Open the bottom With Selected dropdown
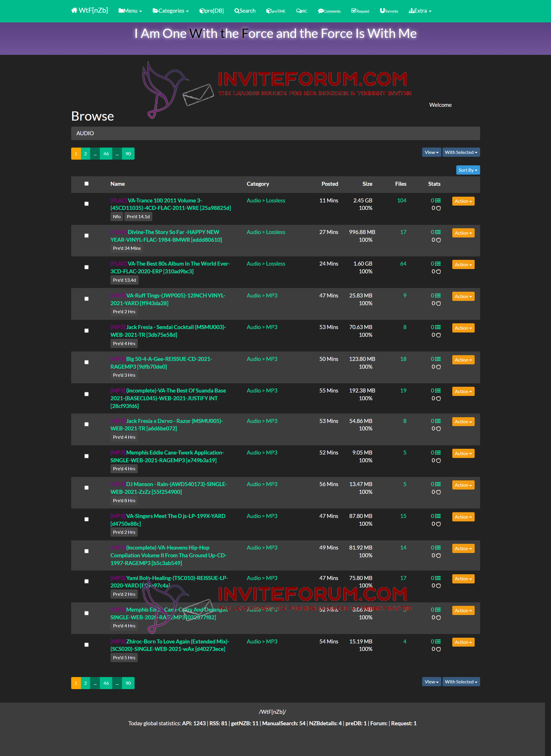This screenshot has height=756, width=551. 461,682
